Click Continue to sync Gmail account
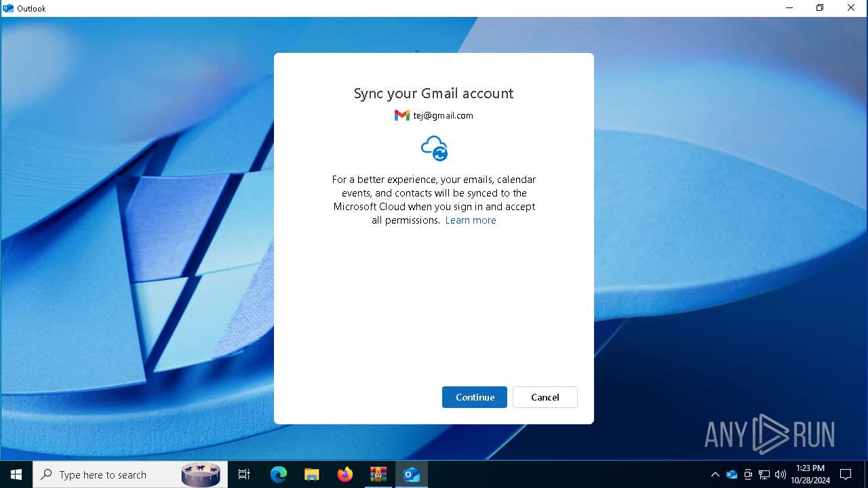 [x=475, y=397]
